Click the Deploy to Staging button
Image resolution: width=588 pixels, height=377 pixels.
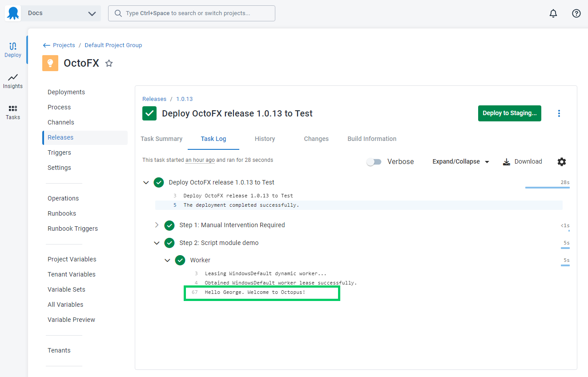510,113
